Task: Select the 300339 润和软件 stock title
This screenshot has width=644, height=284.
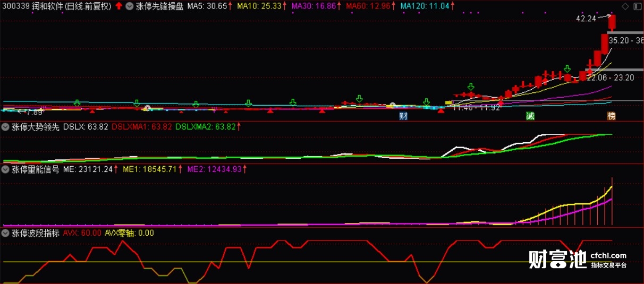Action: point(57,6)
